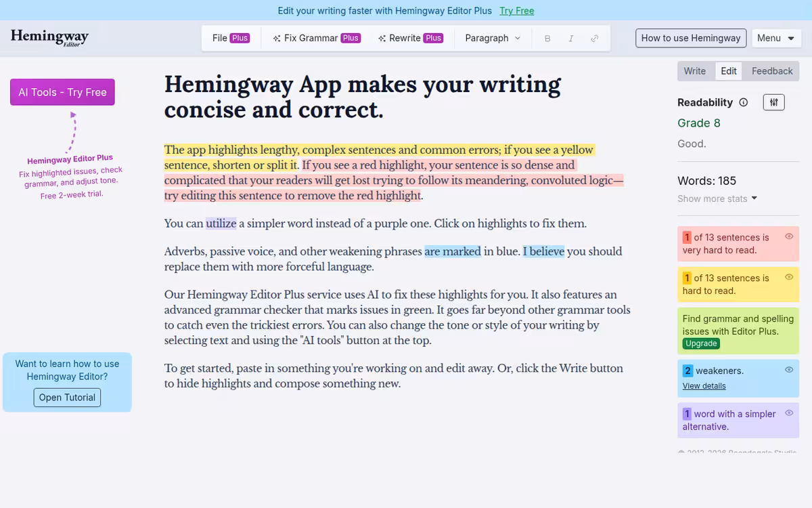
Task: Click the hard to read count card
Action: click(x=738, y=284)
